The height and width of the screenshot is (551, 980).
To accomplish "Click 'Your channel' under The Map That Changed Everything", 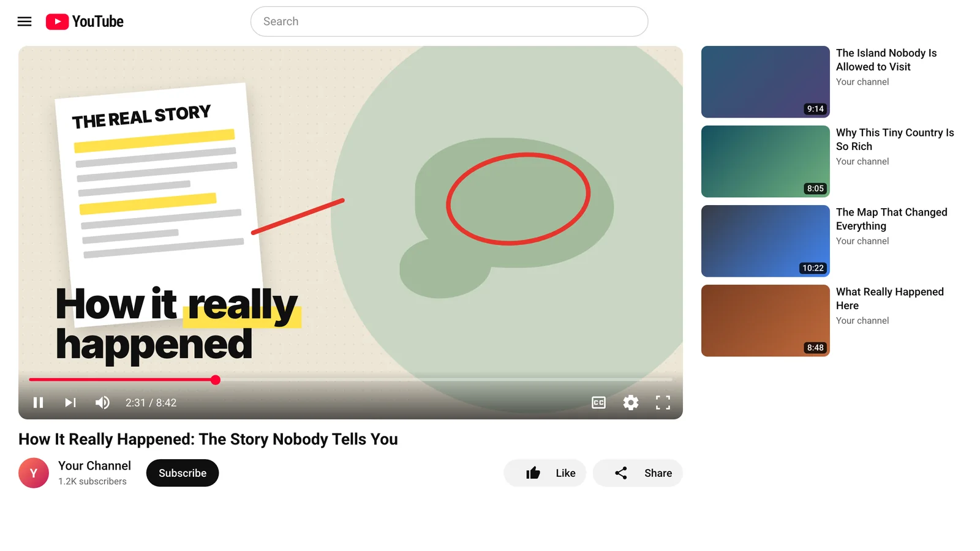I will click(862, 241).
